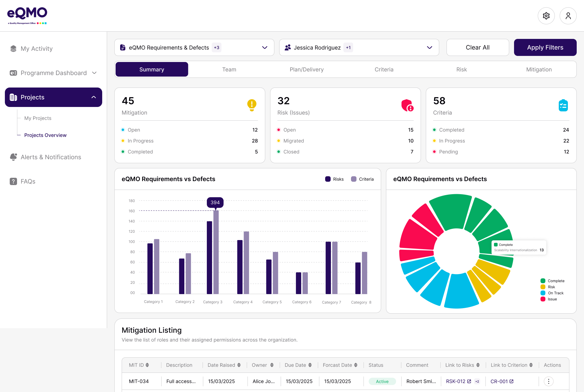This screenshot has width=584, height=392.
Task: Toggle Risks legend swatch in bar chart
Action: pos(328,179)
